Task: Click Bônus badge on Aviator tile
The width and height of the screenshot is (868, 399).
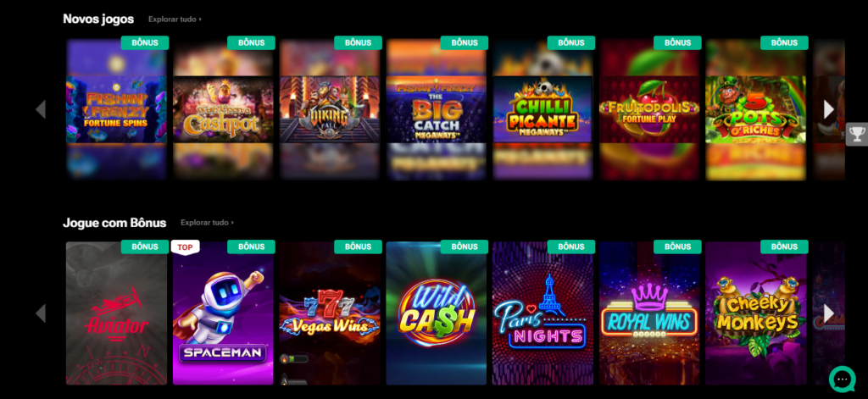Action: tap(145, 247)
